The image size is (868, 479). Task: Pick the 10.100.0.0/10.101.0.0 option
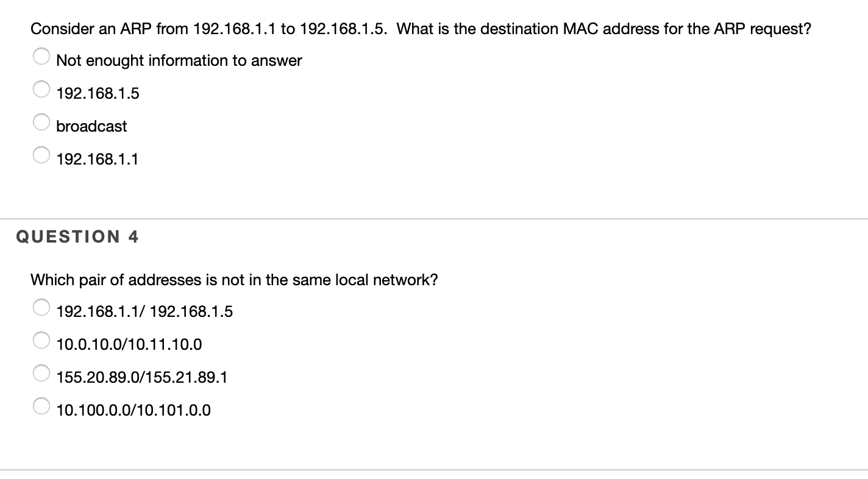41,406
